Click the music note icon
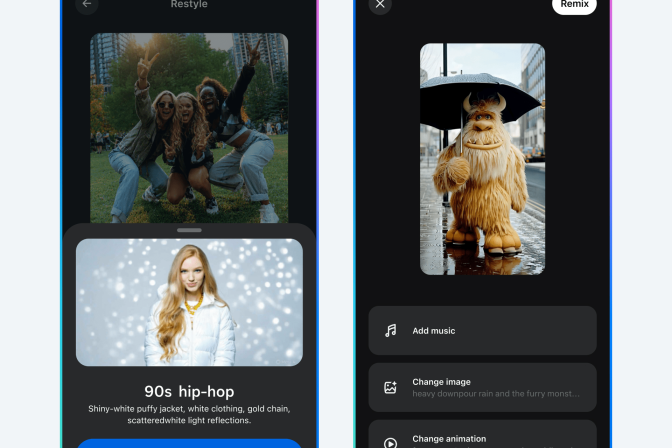 390,331
